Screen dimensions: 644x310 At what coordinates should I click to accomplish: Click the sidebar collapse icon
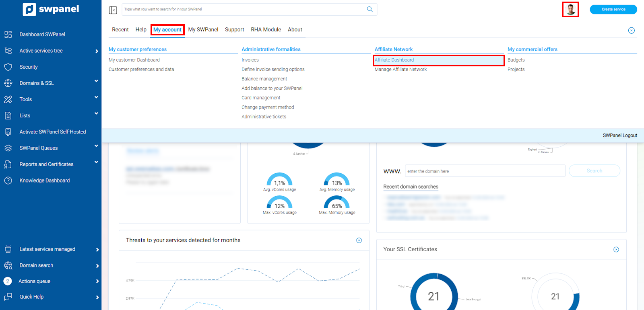point(113,10)
